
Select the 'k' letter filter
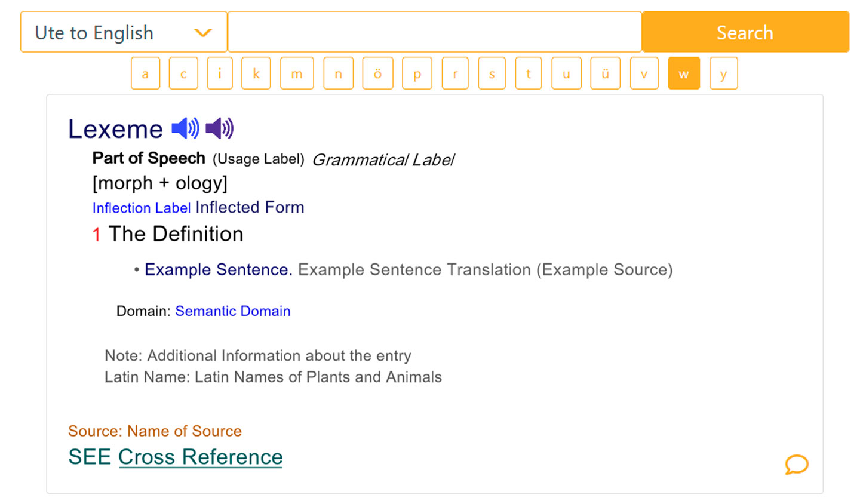pyautogui.click(x=256, y=73)
